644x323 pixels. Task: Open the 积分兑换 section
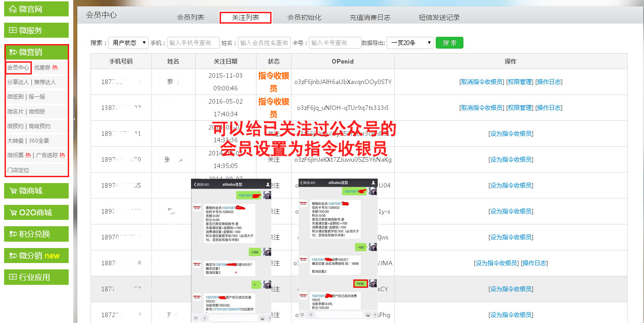(36, 234)
